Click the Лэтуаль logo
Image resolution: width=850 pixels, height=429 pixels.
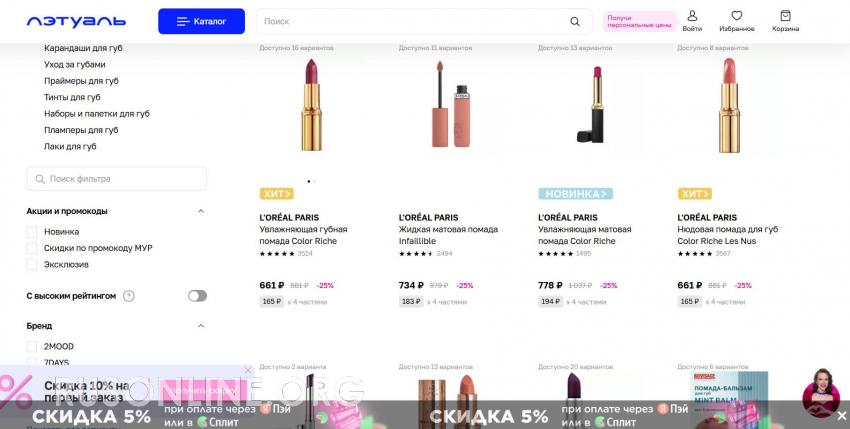pos(76,22)
